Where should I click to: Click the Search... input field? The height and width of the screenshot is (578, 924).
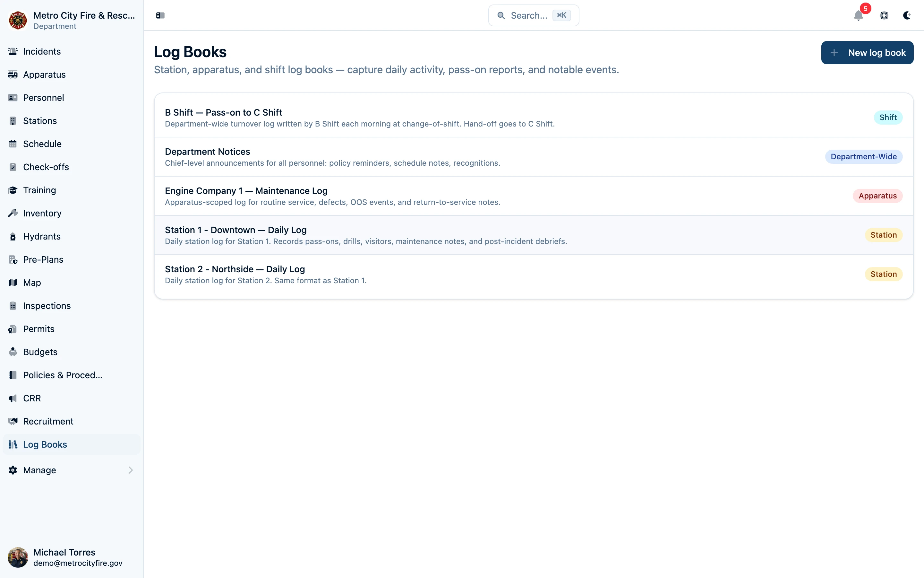(x=534, y=15)
